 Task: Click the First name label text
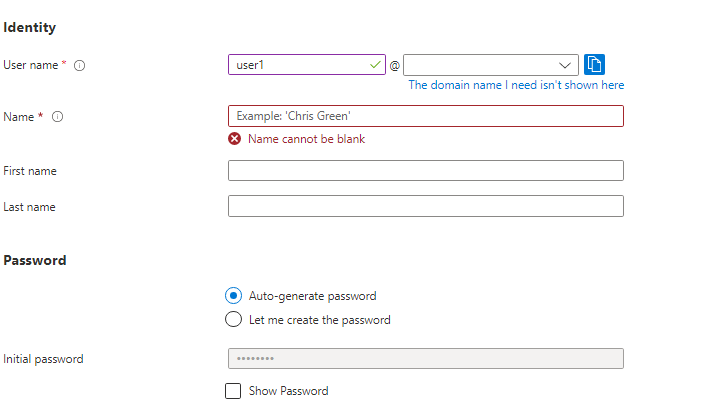(30, 171)
